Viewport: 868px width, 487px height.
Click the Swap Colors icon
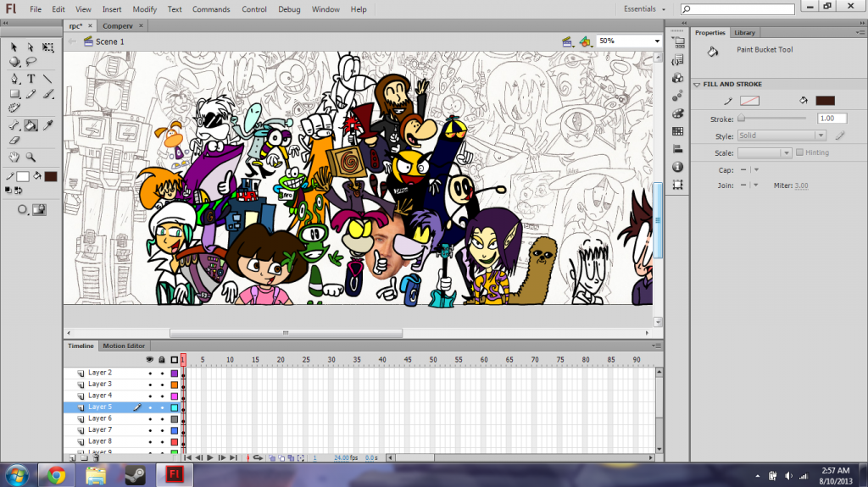click(x=19, y=191)
